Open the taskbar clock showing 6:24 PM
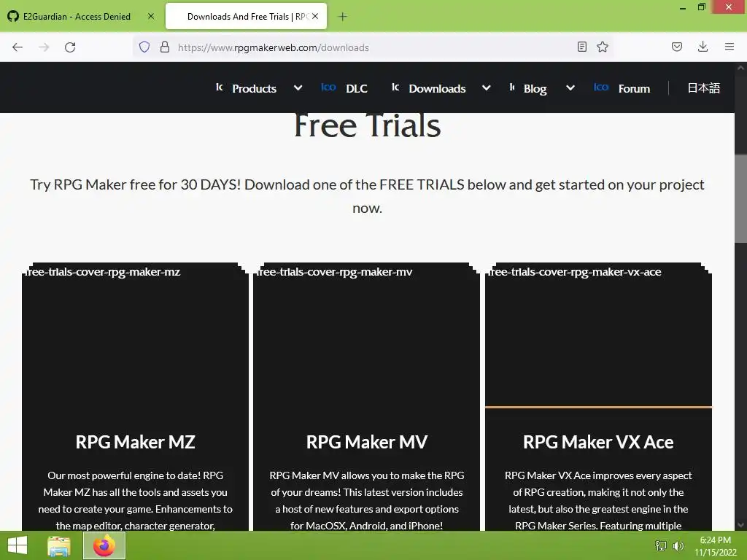The height and width of the screenshot is (560, 747). click(715, 546)
